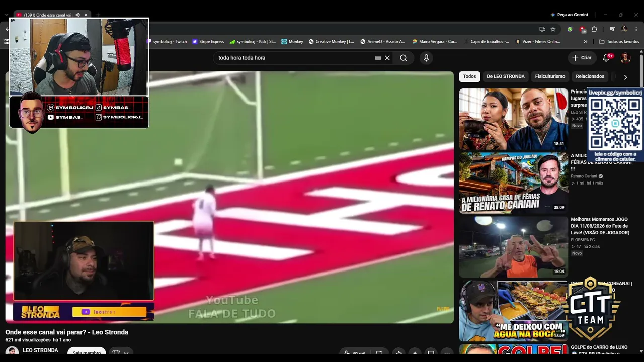Open the YouTube account avatar menu
The image size is (644, 362).
point(625,58)
